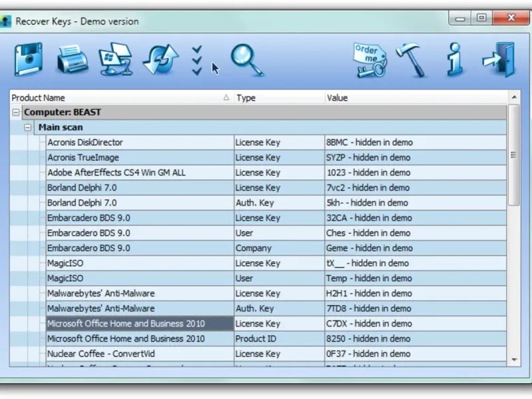This screenshot has height=399, width=532.
Task: Click the vertical scrollbar thumb
Action: pos(513,155)
